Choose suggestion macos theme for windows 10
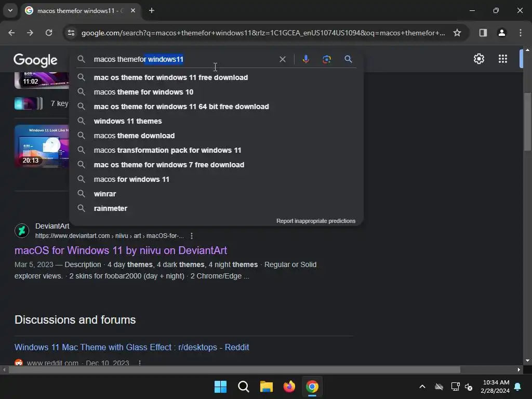The height and width of the screenshot is (399, 532). point(216,92)
